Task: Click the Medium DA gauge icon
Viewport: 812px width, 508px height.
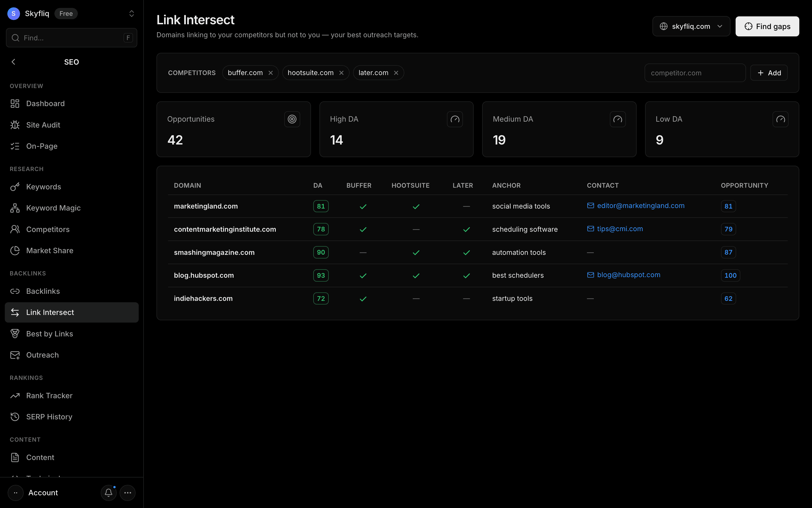Action: [x=617, y=119]
